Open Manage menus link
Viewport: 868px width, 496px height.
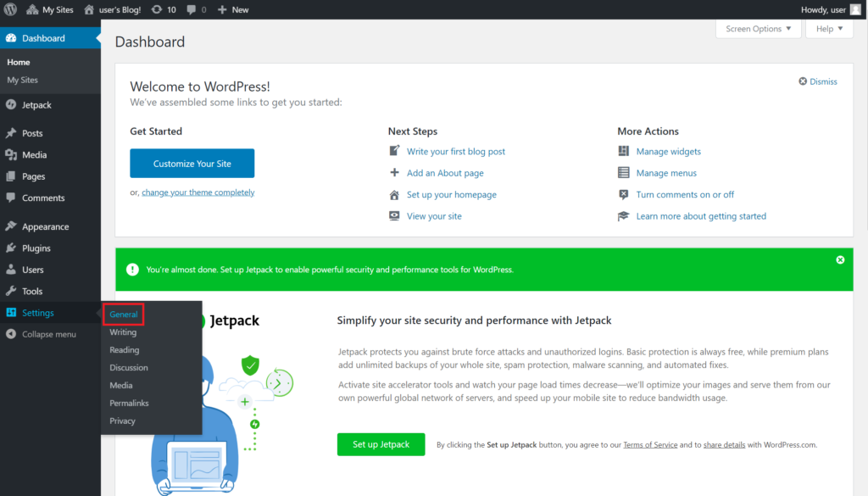point(666,173)
